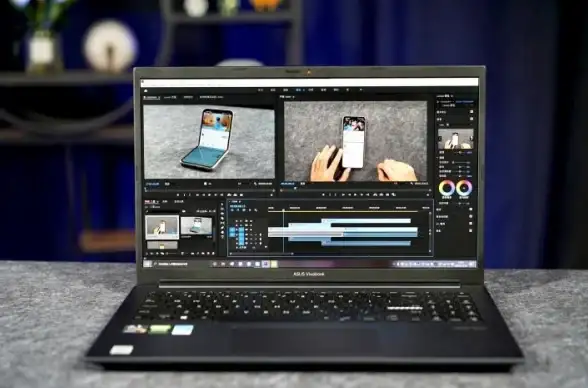The width and height of the screenshot is (588, 388).
Task: Click the shadow tint color wheel in Lumetri
Action: (447, 188)
